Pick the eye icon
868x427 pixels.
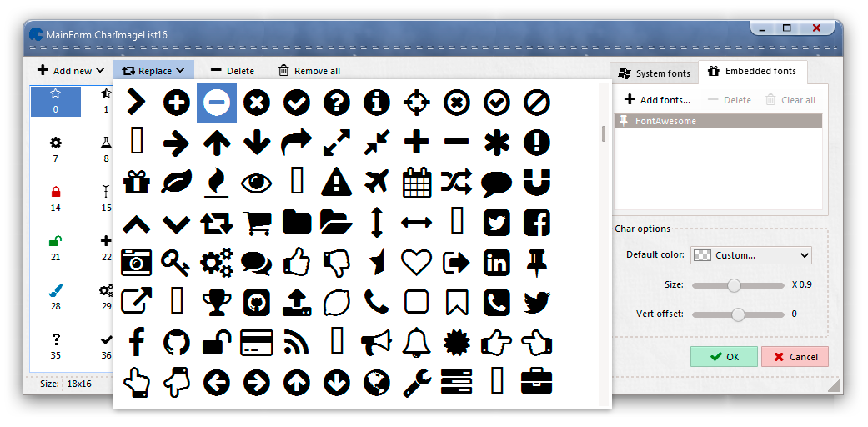coord(256,183)
